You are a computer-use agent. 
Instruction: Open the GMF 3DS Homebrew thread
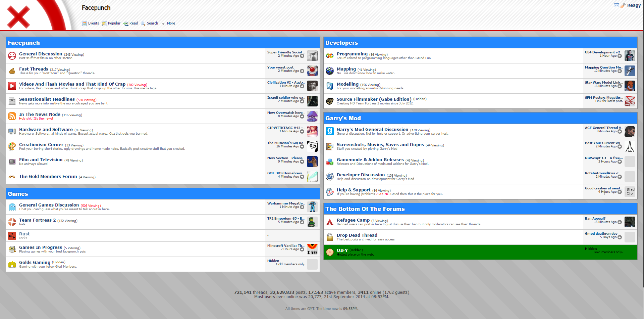285,173
